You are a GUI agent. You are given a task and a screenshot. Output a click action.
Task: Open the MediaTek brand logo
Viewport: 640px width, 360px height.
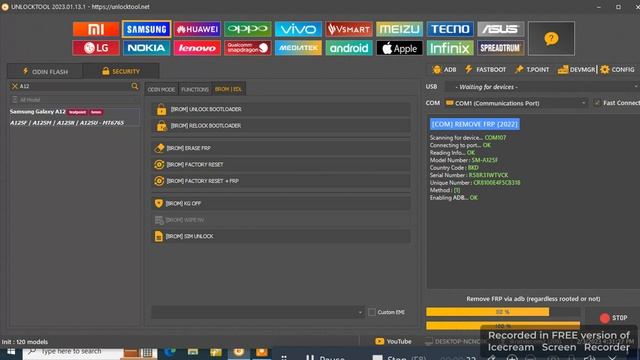pos(298,48)
